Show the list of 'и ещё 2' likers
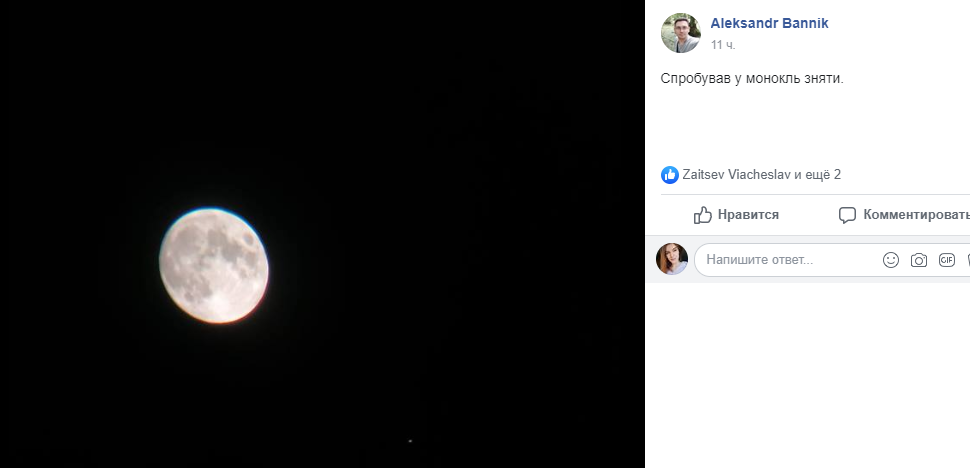 pyautogui.click(x=818, y=175)
